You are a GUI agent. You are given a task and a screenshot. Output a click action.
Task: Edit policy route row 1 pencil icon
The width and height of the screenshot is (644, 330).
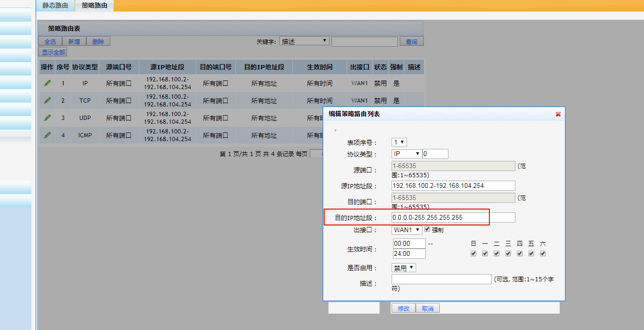47,83
